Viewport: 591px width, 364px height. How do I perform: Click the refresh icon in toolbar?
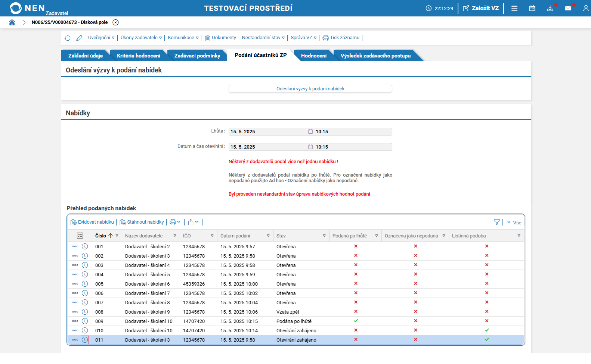(x=68, y=38)
